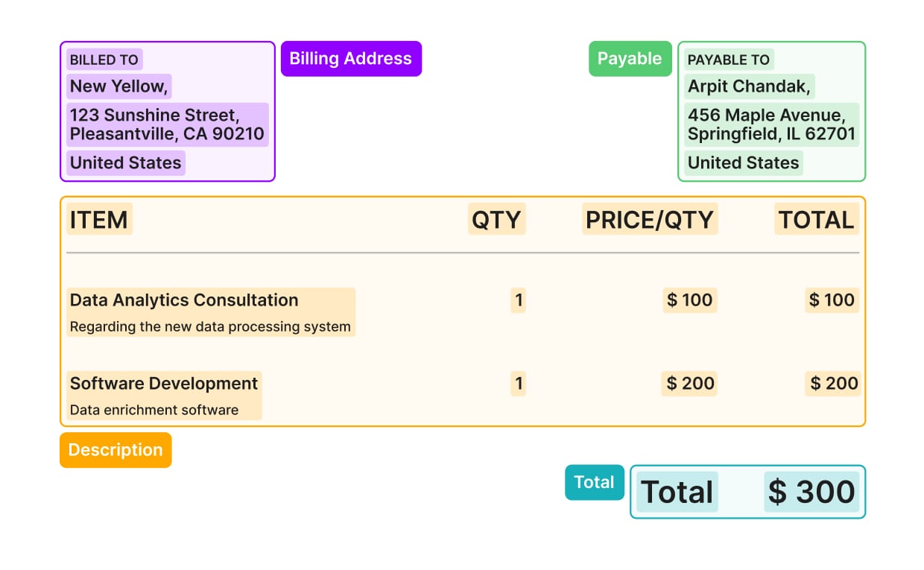Click the $ 300 grand total amount
Screen dimensions: 924x570
pyautogui.click(x=811, y=492)
